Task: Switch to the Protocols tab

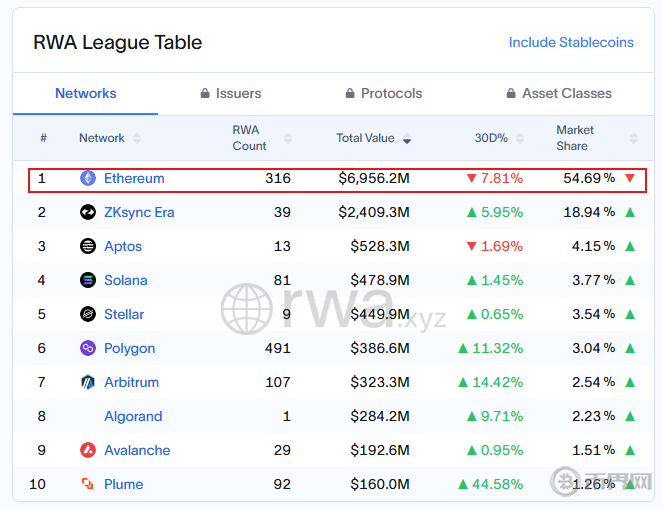Action: tap(383, 93)
